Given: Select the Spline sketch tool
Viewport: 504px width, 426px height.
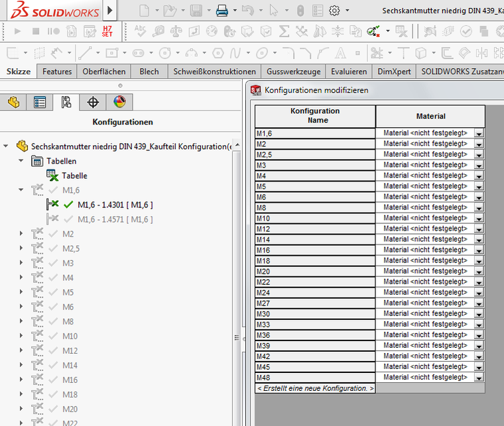Looking at the screenshot, I should (x=235, y=53).
